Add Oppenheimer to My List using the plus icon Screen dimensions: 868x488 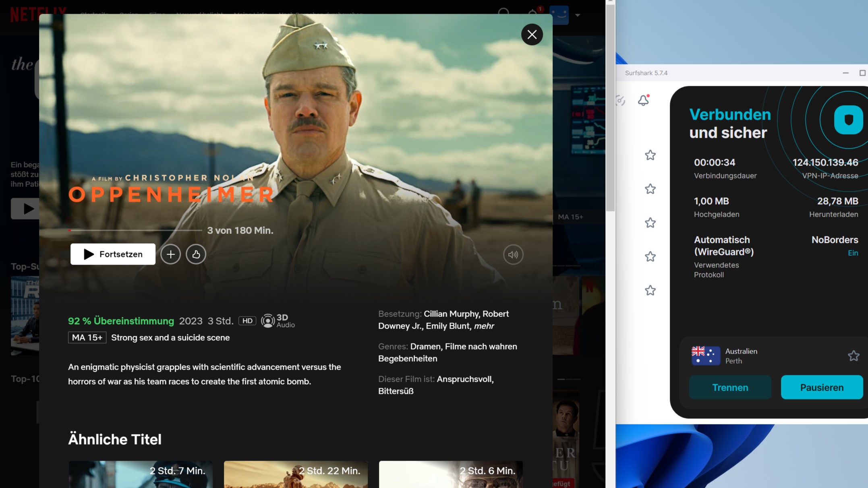coord(170,254)
